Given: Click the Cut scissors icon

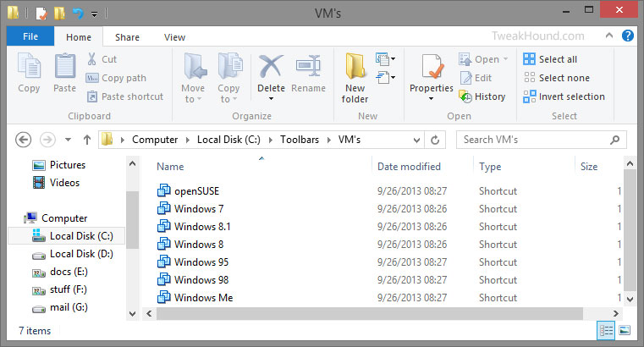Looking at the screenshot, I should coord(91,59).
